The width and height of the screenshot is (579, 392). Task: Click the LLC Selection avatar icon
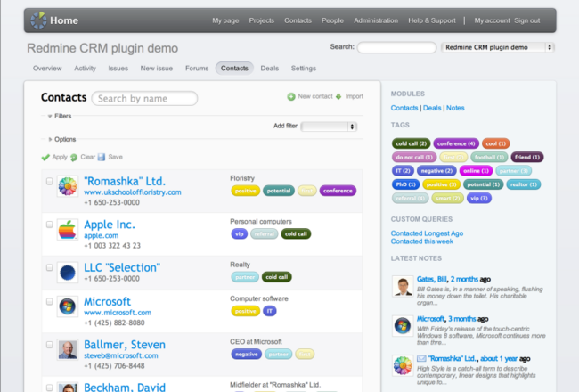point(68,272)
